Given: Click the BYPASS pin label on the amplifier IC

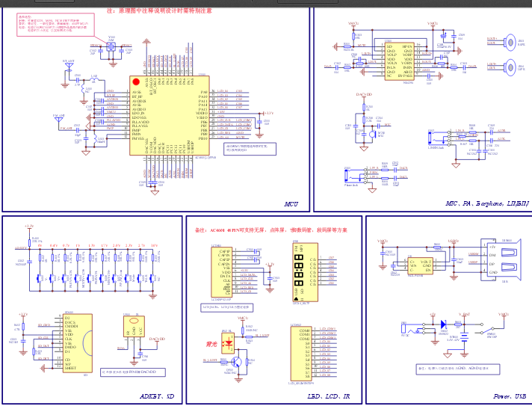Looking at the screenshot, I should pyautogui.click(x=405, y=76).
